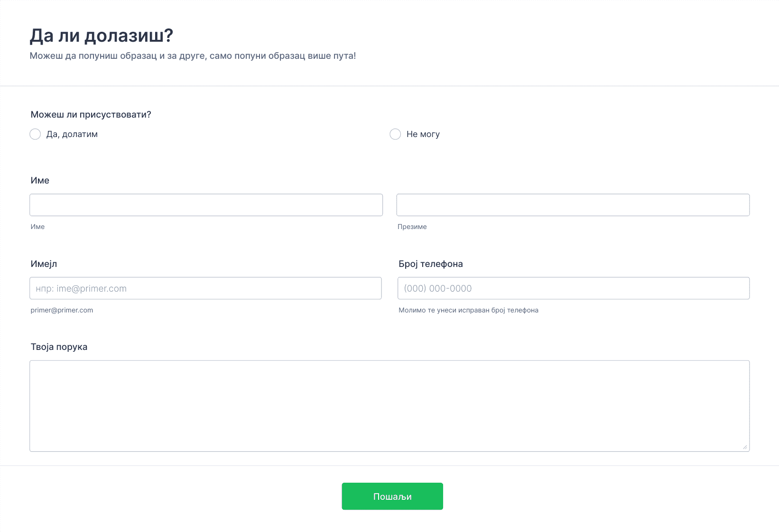Focus the last name (Презиме) input field
Image resolution: width=779 pixels, height=532 pixels.
coord(573,205)
